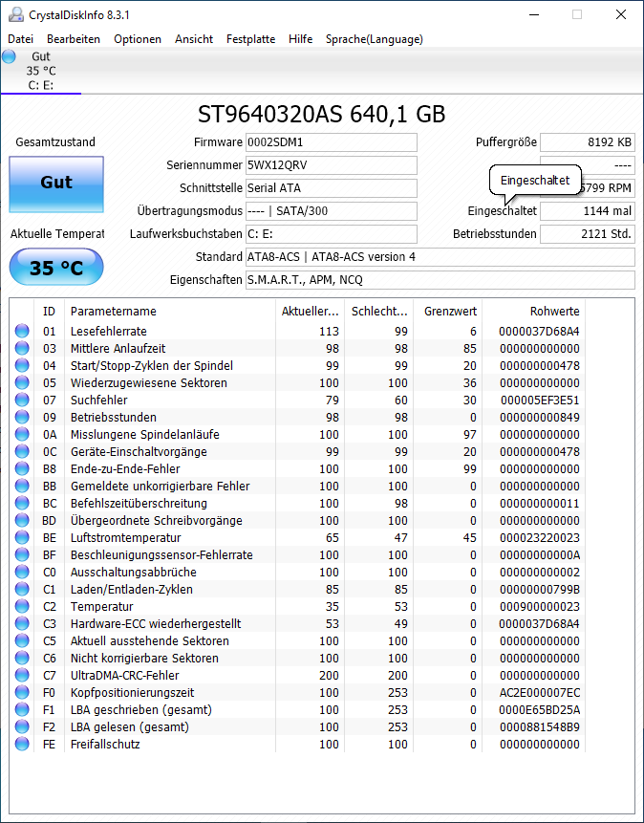644x823 pixels.
Task: Click the status orb for Hardware-ECC wiederhergestellt
Action: point(22,623)
